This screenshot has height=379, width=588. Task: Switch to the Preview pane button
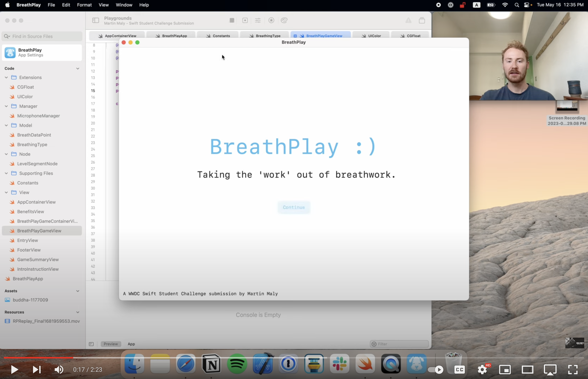(x=111, y=344)
